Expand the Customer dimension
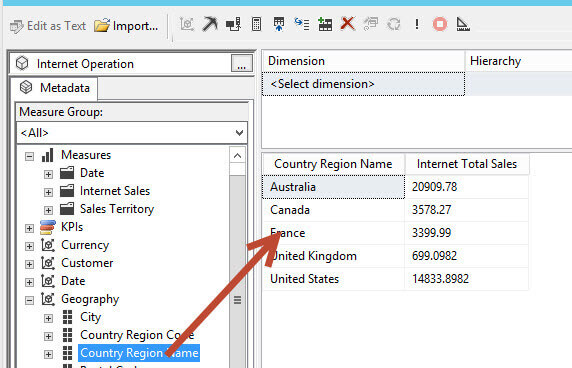The image size is (572, 368). pos(30,264)
